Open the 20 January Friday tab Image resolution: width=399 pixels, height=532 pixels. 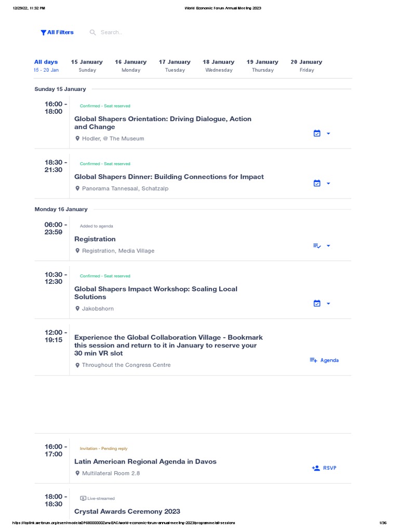click(307, 65)
